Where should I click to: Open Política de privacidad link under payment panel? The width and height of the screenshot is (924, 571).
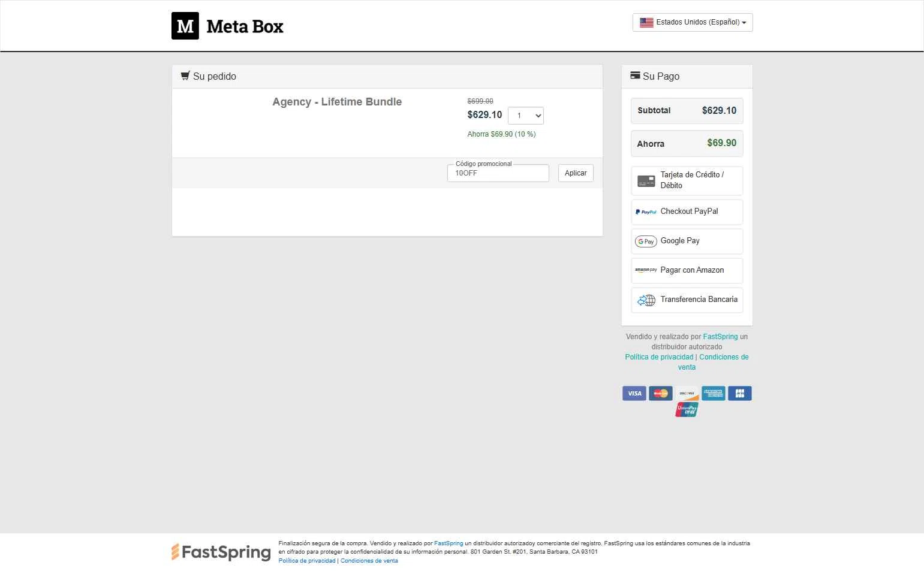659,357
